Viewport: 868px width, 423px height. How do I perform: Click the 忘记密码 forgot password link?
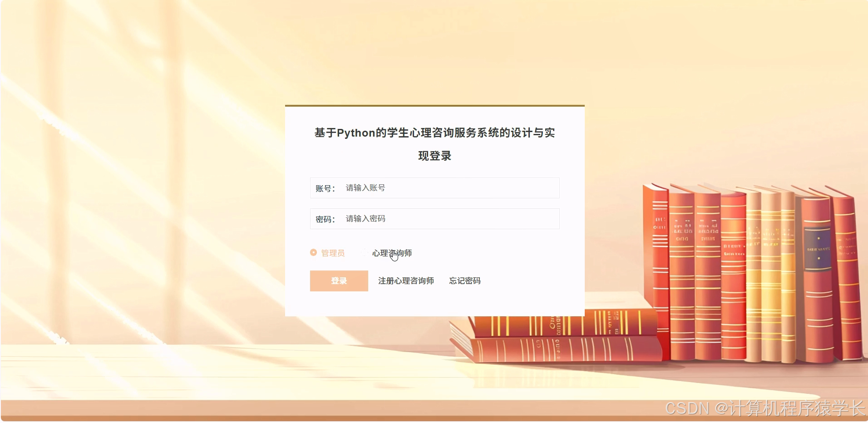tap(465, 280)
